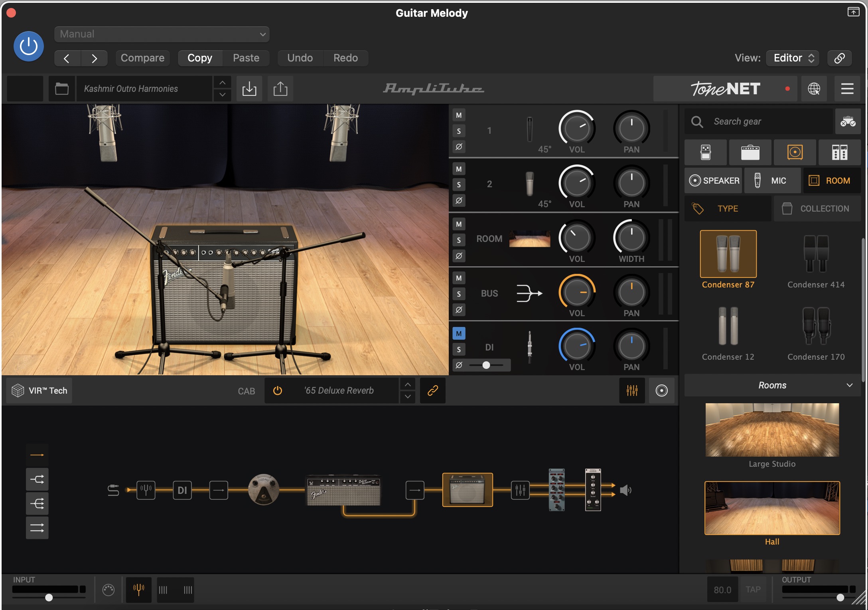Adjust the INPUT level slider

point(49,597)
